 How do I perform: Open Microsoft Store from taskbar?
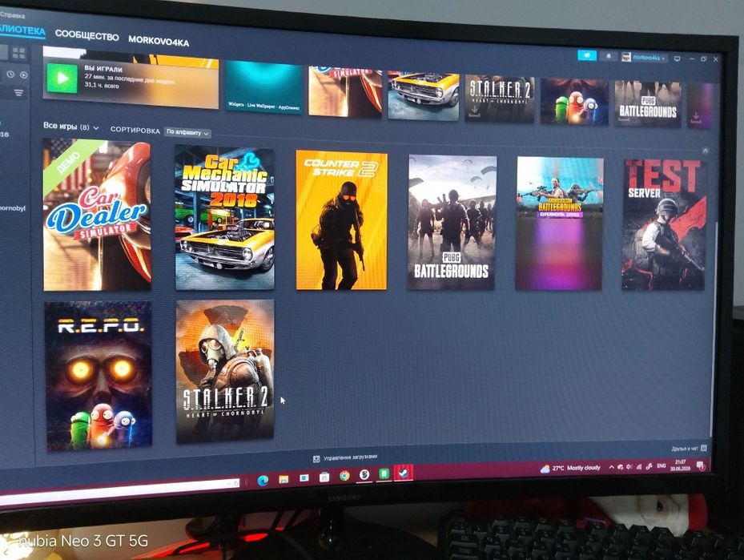[324, 477]
